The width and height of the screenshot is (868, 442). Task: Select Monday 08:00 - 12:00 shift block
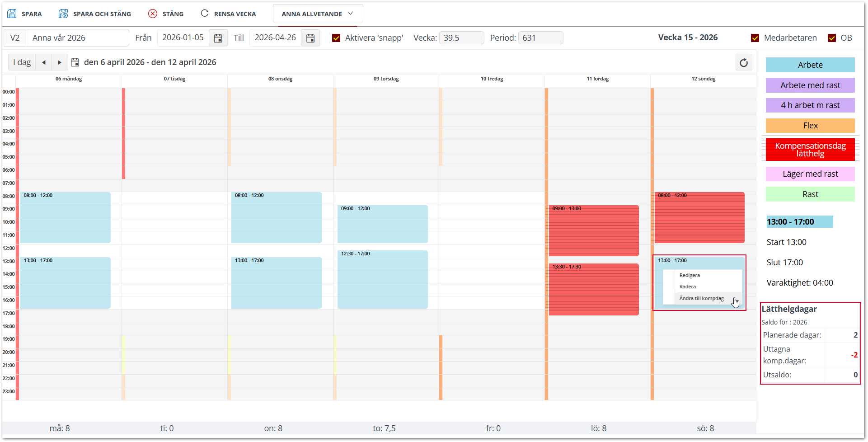click(66, 218)
